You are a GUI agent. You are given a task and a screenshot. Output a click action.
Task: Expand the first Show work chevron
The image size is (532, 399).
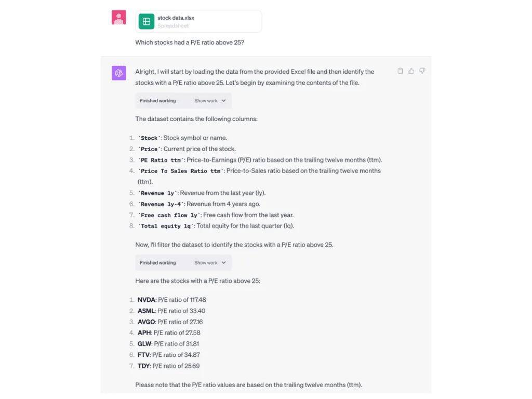pyautogui.click(x=223, y=101)
